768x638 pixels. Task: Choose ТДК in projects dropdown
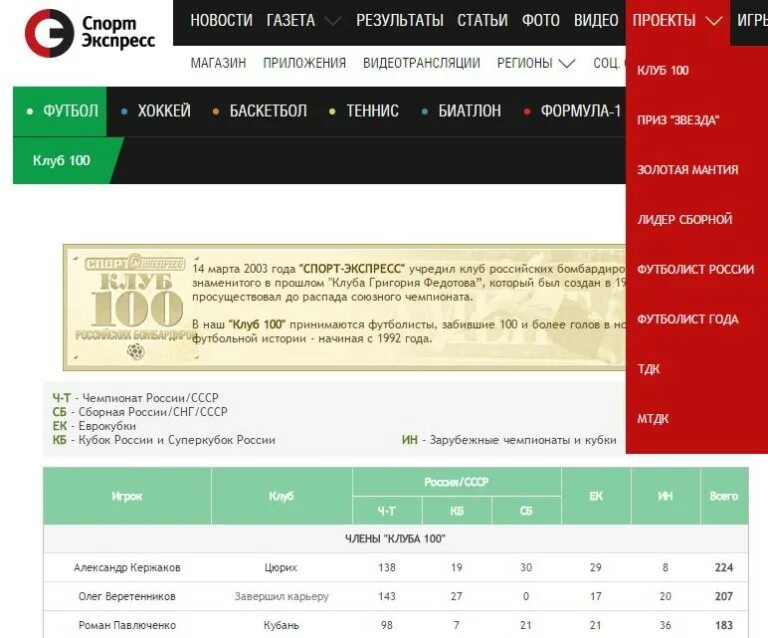(648, 369)
